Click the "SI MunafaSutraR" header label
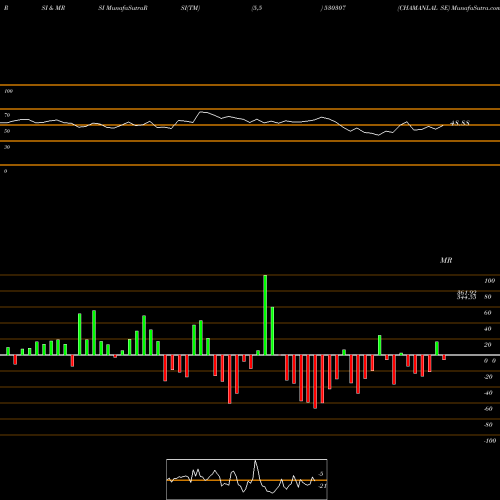The width and height of the screenshot is (500, 500). click(x=123, y=8)
